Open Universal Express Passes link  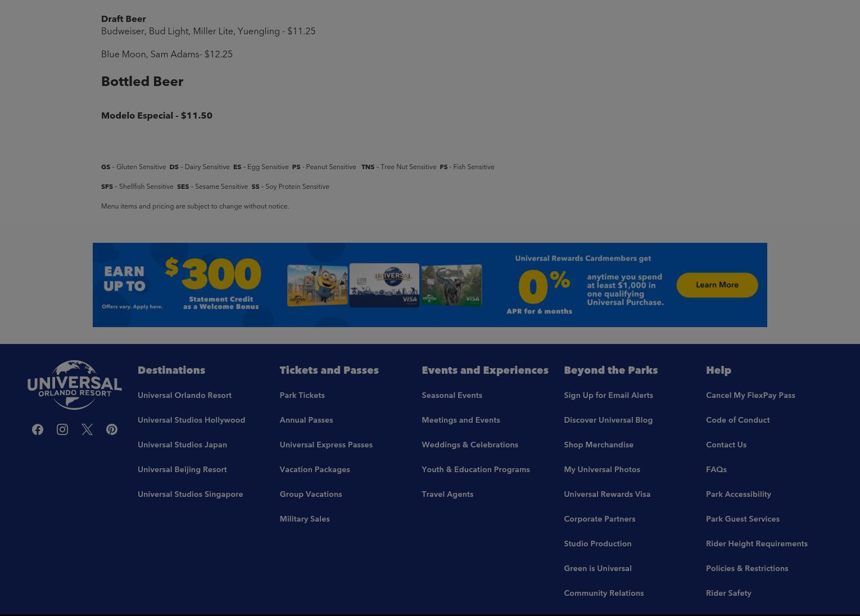click(x=326, y=445)
